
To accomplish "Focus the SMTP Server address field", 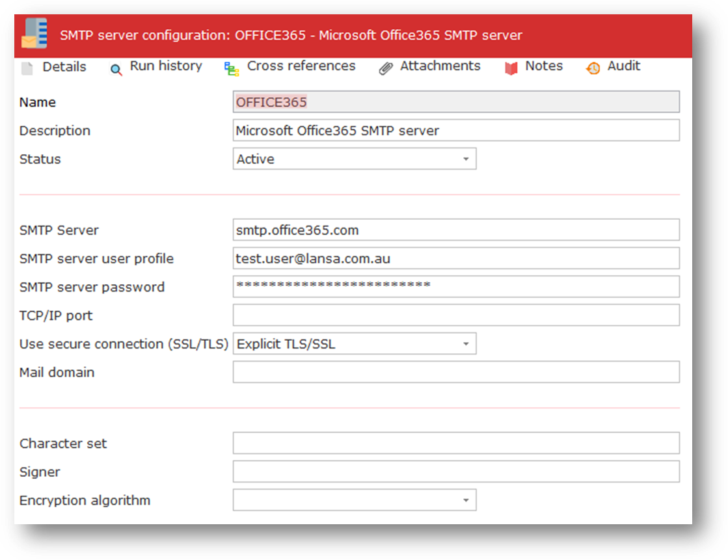I will 455,230.
